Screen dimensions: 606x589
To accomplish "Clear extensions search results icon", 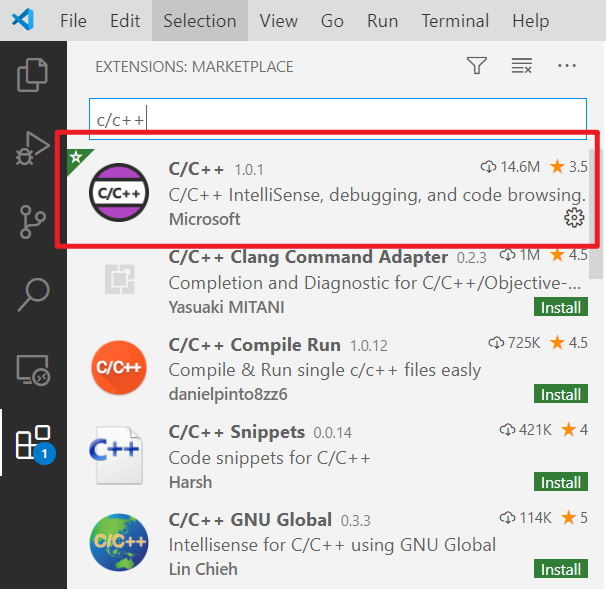I will pos(521,66).
